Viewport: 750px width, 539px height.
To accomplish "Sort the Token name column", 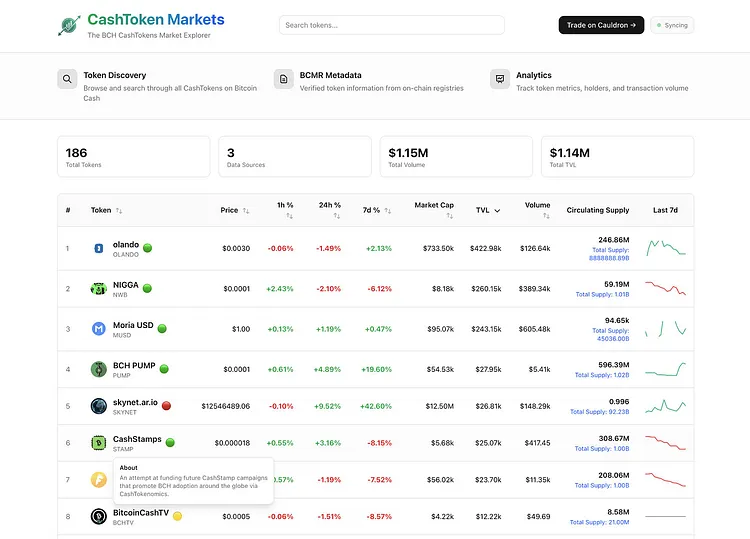I will pyautogui.click(x=106, y=210).
